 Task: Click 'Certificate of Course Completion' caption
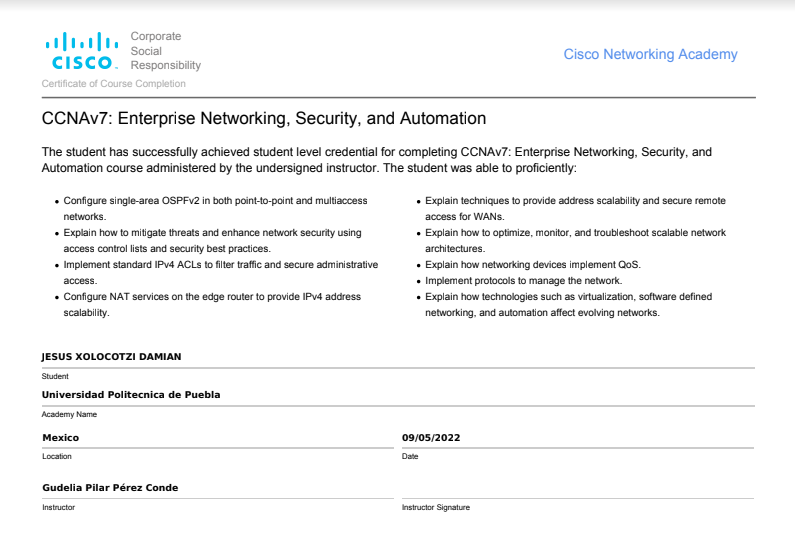click(x=114, y=84)
